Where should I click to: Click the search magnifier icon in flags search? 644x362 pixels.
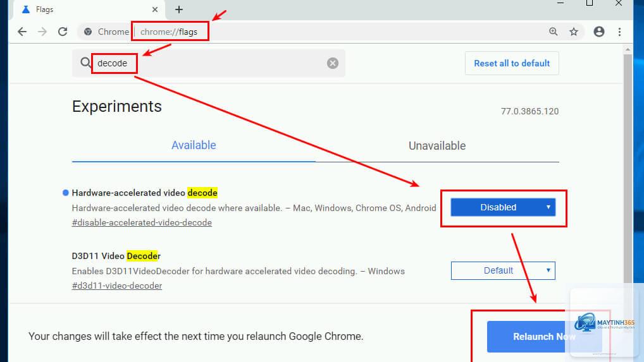tap(85, 63)
